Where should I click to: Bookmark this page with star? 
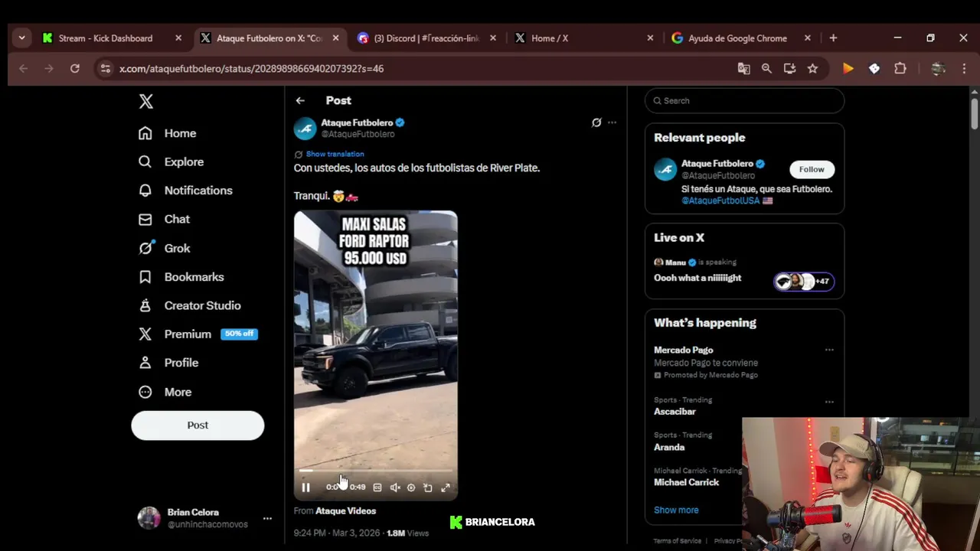[x=812, y=68]
